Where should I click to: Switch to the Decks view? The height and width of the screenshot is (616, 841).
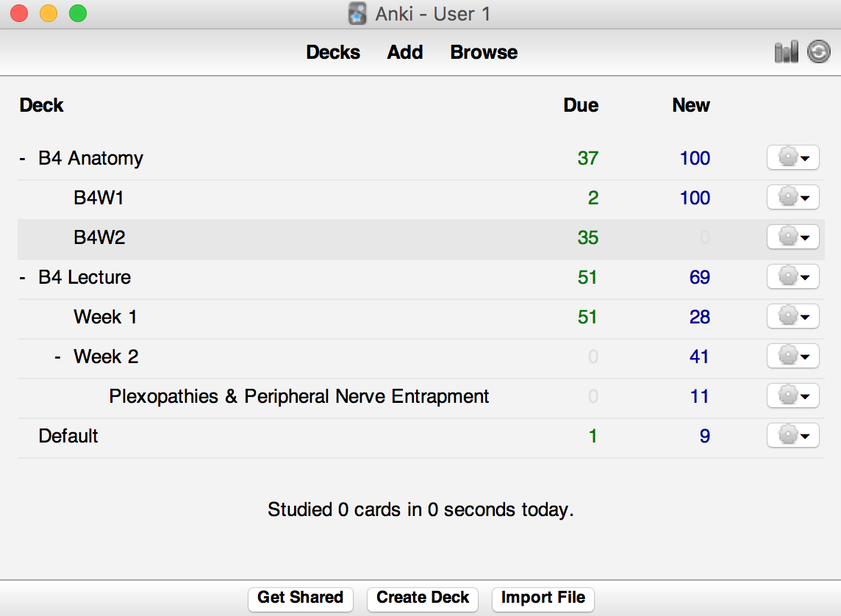[333, 52]
